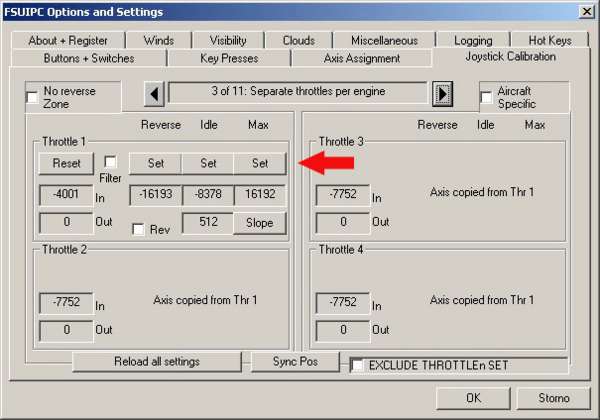The image size is (600, 420).
Task: Click 'Axis copied from Thr 1' under Throttle 2
Action: 205,300
